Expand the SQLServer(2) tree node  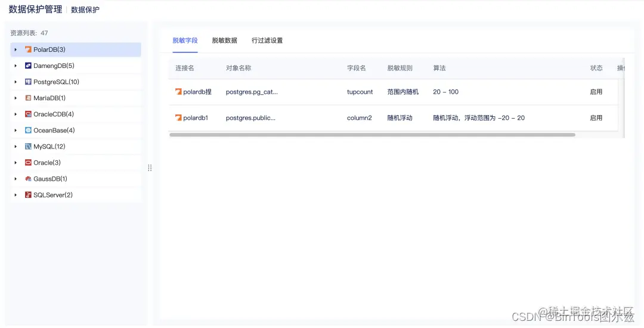[16, 195]
